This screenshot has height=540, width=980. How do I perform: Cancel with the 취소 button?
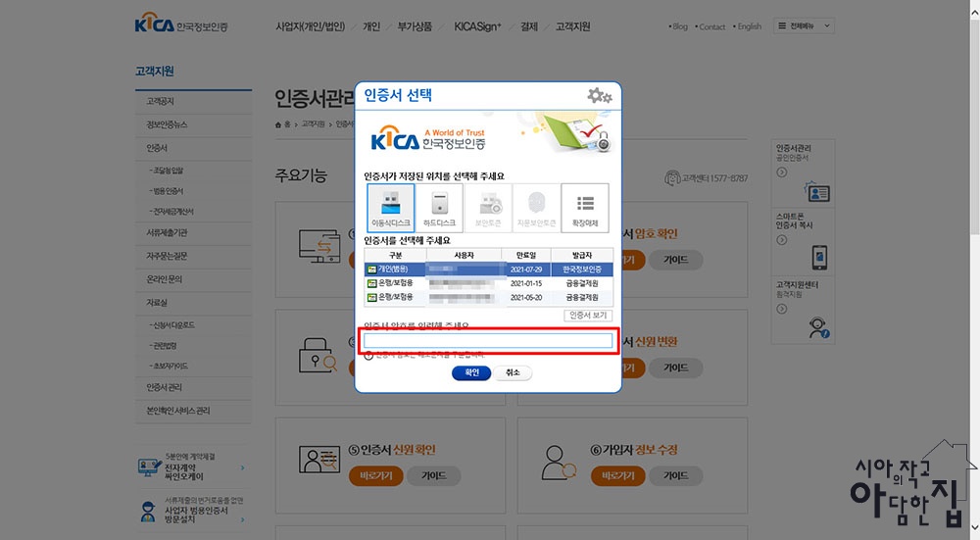(x=513, y=372)
